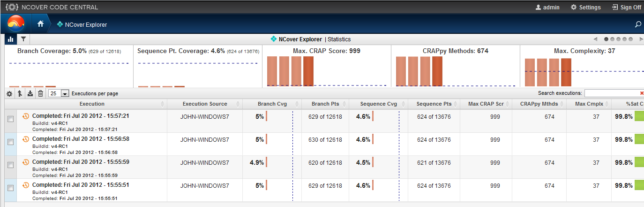Sort by Branch Cvg column
The image size is (644, 207).
pyautogui.click(x=272, y=104)
